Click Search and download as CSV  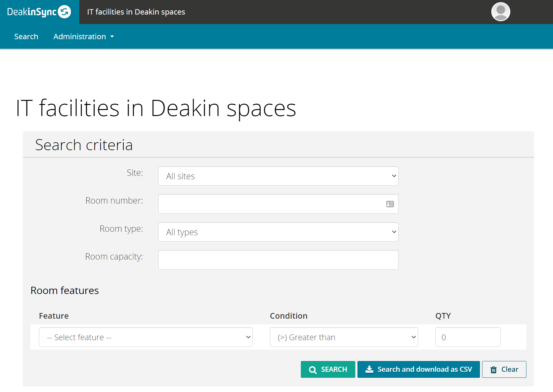click(419, 369)
